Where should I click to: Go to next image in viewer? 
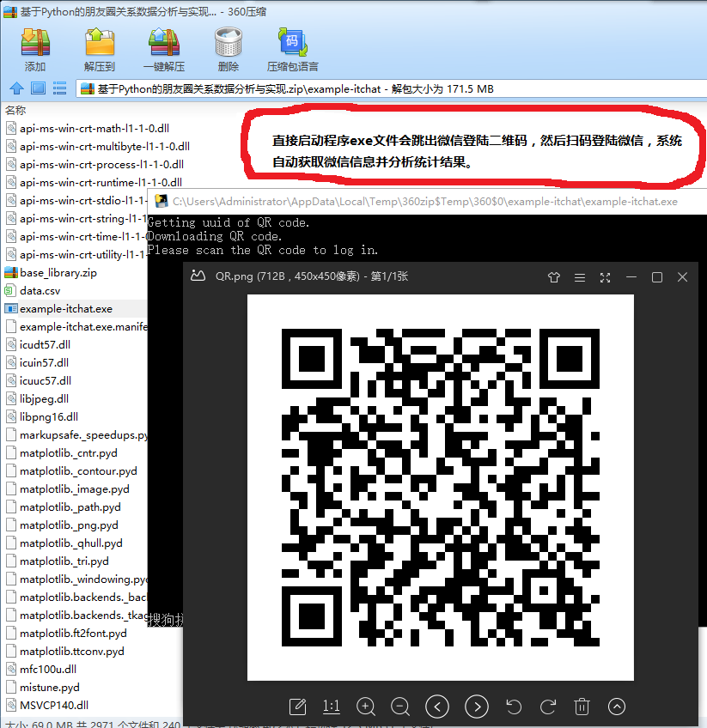coord(477,707)
